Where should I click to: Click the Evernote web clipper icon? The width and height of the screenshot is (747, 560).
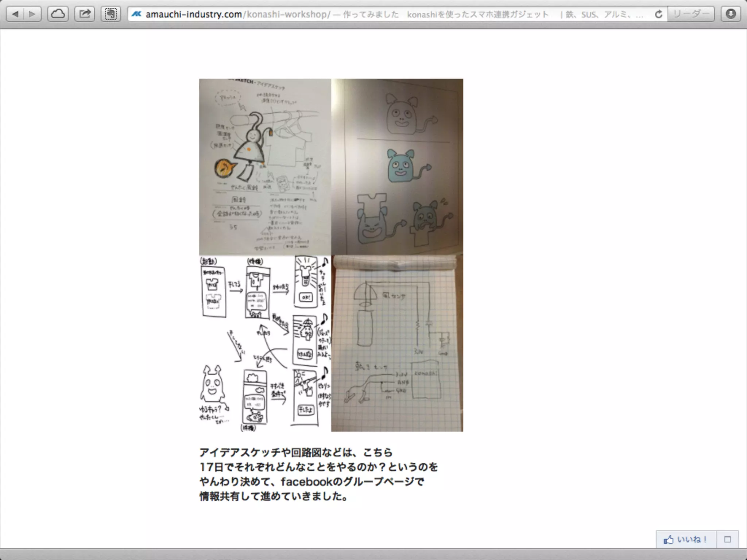(111, 14)
